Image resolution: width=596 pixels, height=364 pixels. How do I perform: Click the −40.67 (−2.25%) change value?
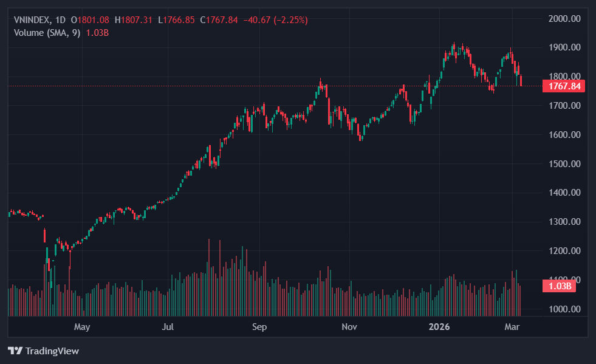point(275,20)
